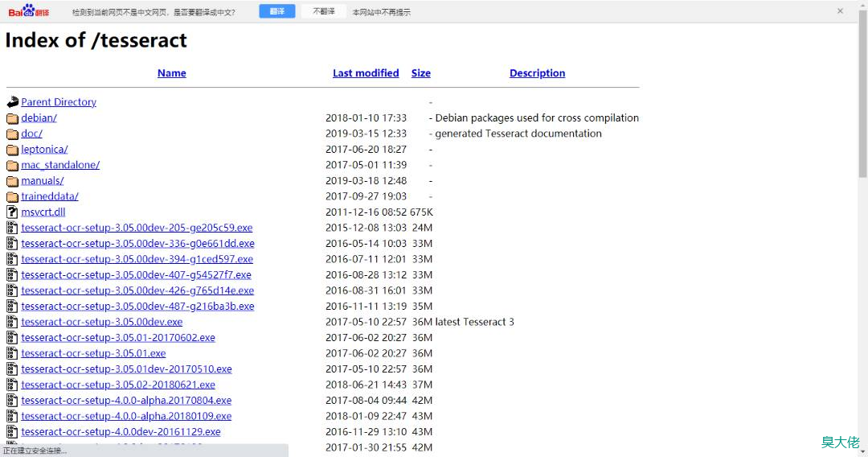Click the blue Translate button
This screenshot has width=868, height=457.
point(277,11)
